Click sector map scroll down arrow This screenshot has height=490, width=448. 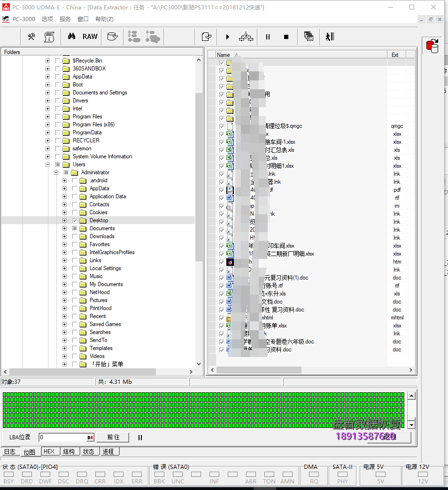click(411, 425)
